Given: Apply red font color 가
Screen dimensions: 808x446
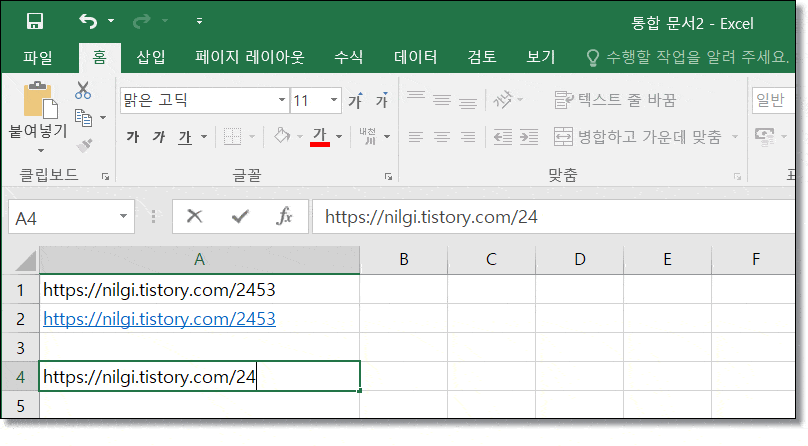Looking at the screenshot, I should [320, 137].
